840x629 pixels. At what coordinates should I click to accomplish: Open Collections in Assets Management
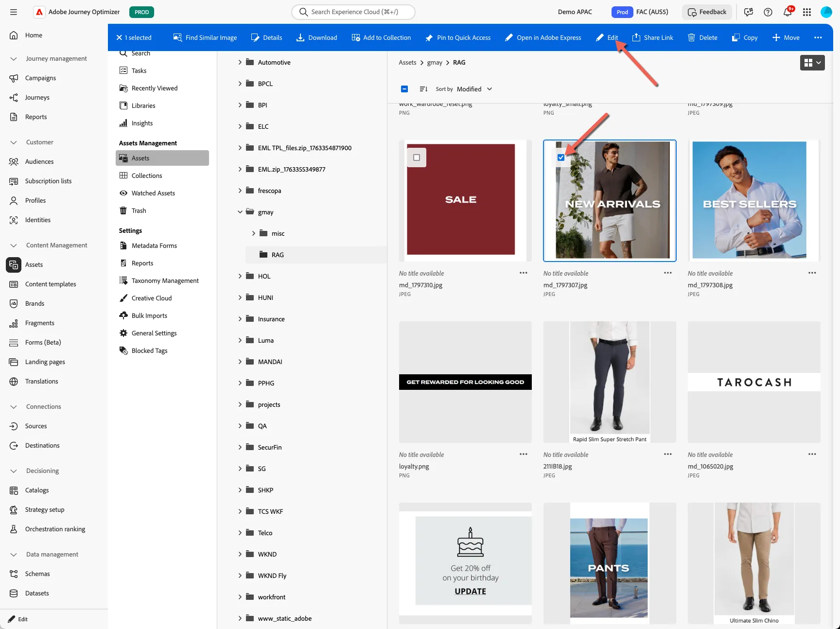point(162,175)
